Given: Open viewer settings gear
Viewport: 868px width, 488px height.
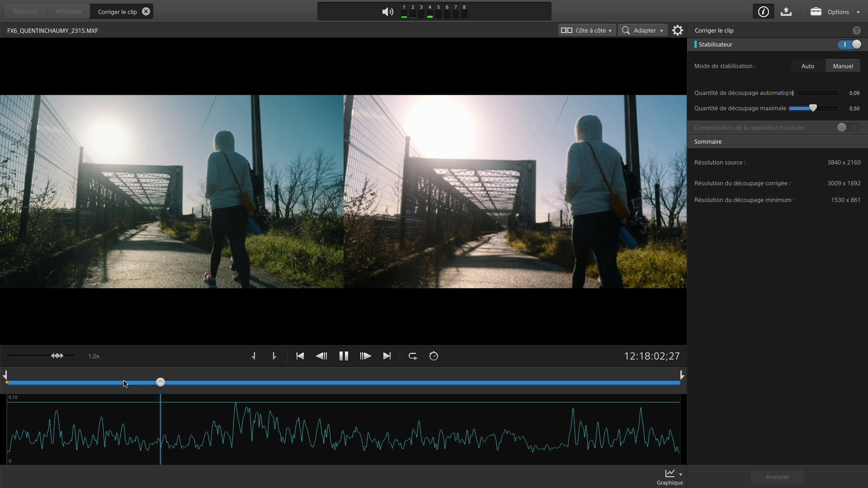Looking at the screenshot, I should click(678, 30).
